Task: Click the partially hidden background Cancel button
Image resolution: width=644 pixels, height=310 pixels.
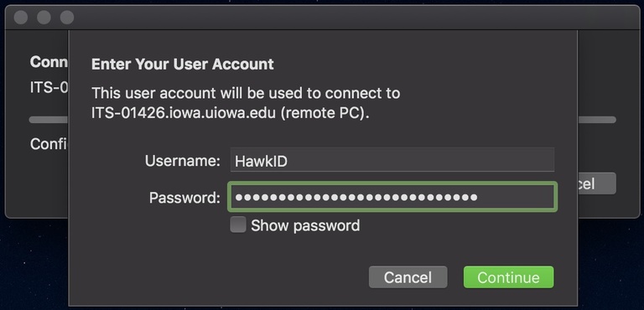Action: [597, 183]
